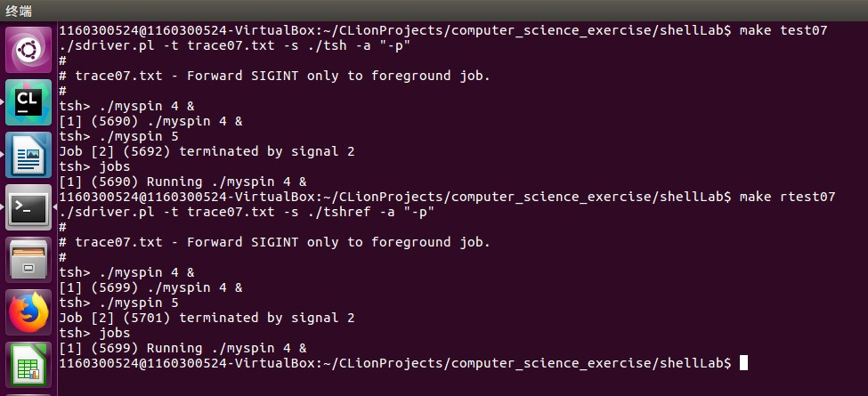Launch Firefox web browser from dock
The width and height of the screenshot is (868, 396).
tap(29, 313)
